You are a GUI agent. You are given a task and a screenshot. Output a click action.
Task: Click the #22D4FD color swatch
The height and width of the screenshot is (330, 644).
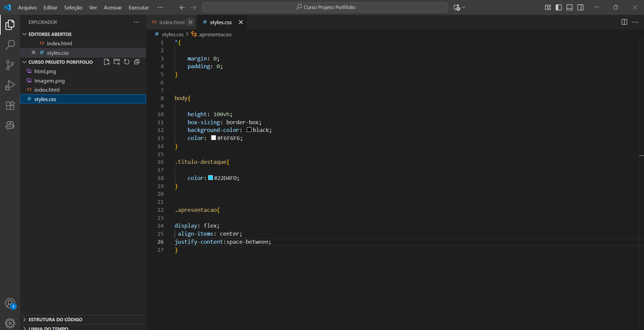(x=211, y=178)
